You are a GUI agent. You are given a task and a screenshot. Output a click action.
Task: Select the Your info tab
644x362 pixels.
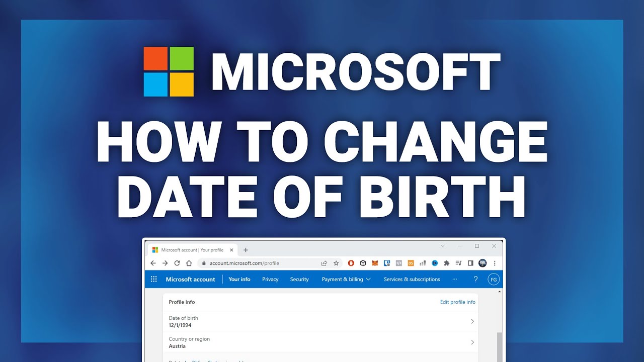(239, 279)
